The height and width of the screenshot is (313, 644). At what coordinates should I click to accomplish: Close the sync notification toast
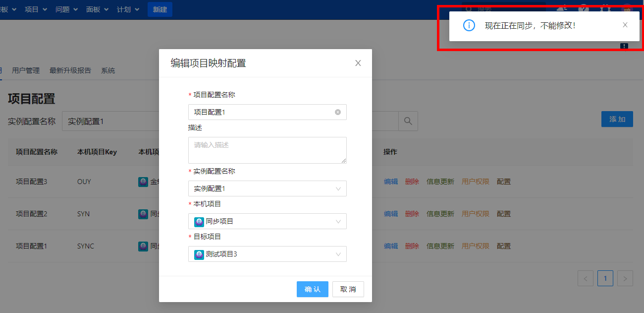click(x=625, y=25)
